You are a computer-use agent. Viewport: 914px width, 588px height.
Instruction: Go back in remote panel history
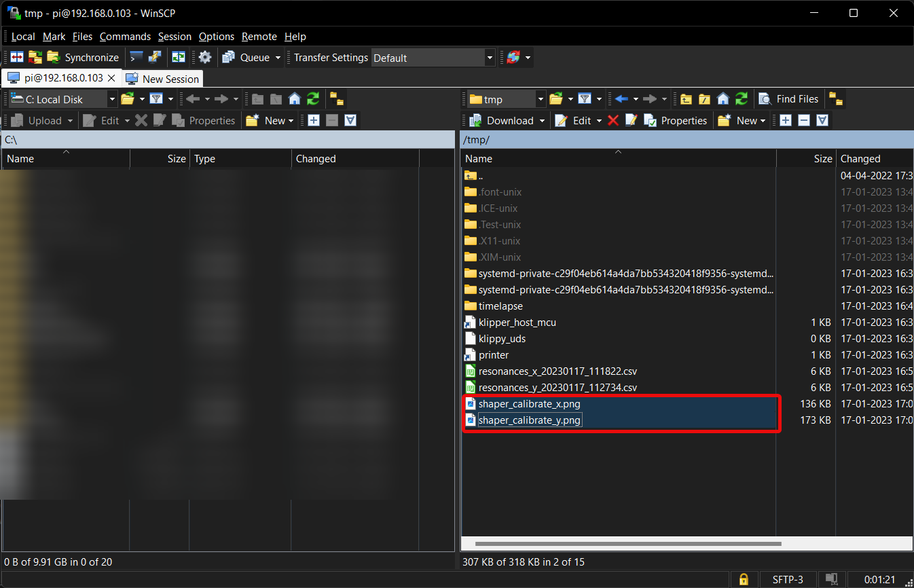click(x=621, y=99)
